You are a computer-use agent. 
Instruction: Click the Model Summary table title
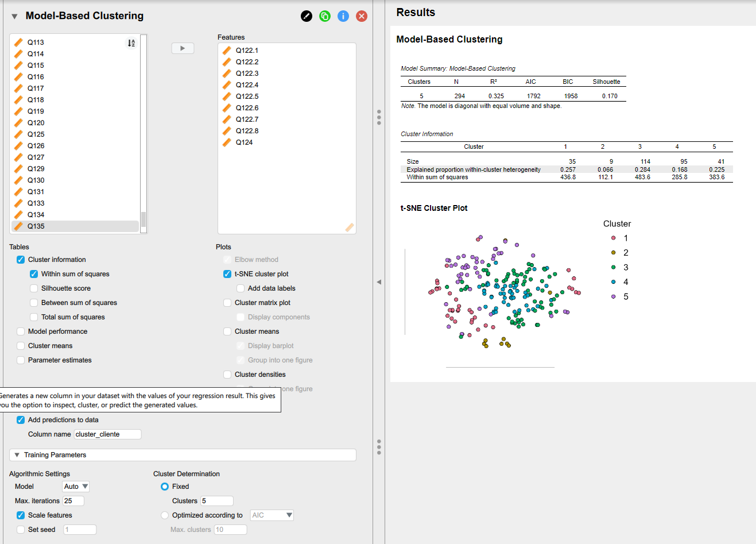coord(458,68)
